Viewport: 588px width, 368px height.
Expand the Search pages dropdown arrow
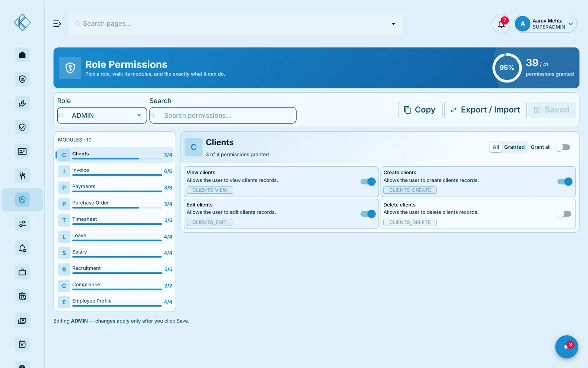click(x=394, y=24)
